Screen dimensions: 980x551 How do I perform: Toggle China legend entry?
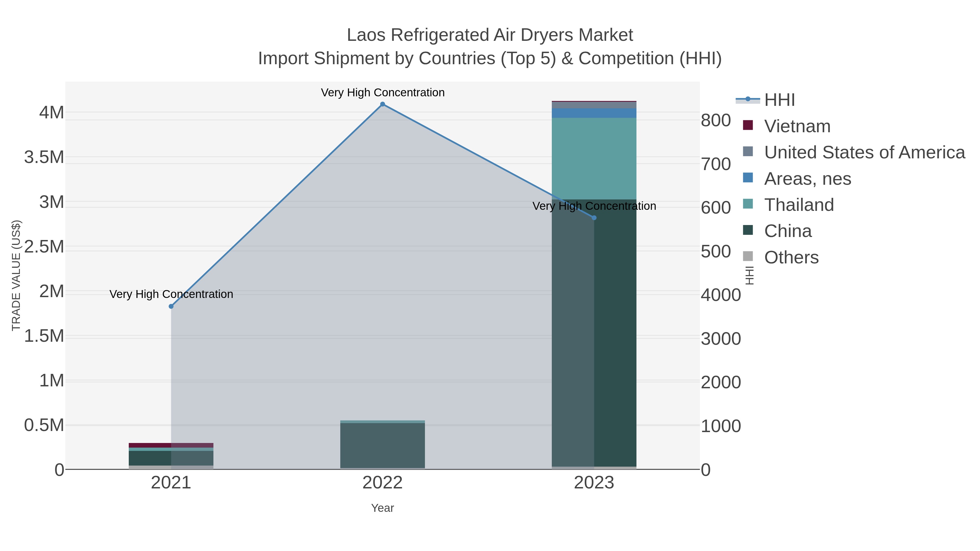[777, 231]
